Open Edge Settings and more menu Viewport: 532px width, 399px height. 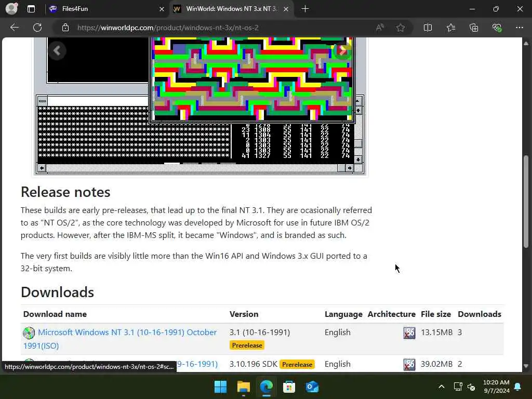[520, 28]
